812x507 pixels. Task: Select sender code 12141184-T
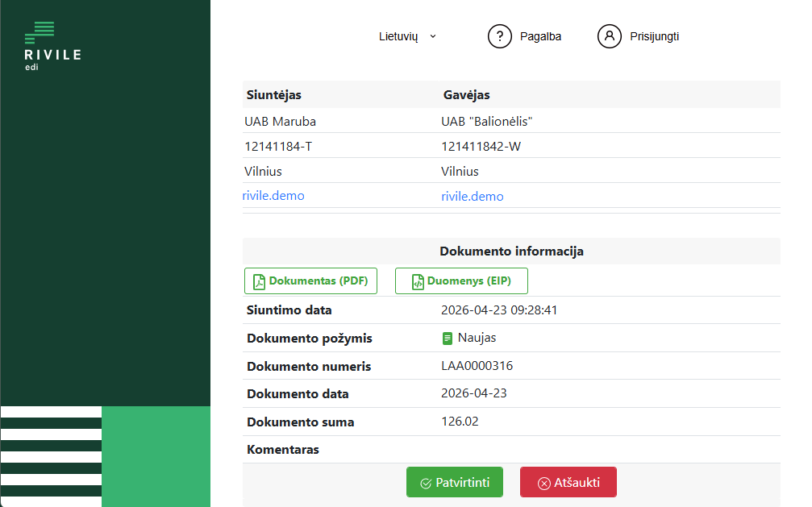coord(278,147)
